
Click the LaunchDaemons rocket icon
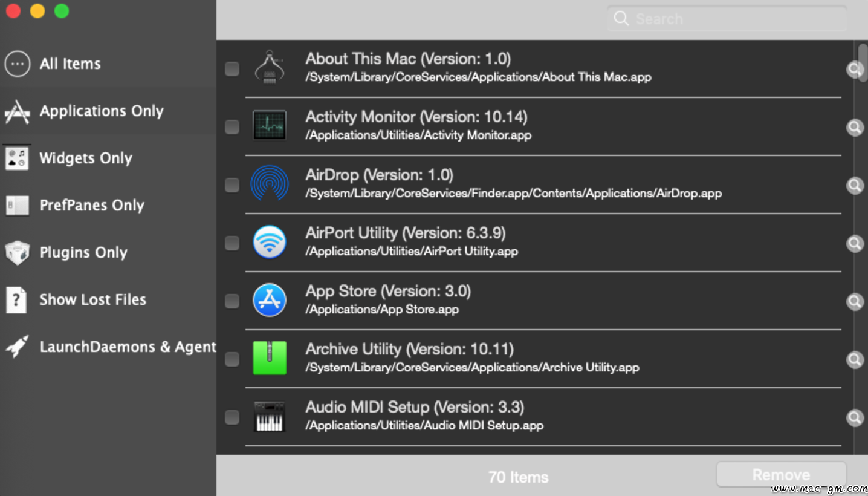point(17,347)
